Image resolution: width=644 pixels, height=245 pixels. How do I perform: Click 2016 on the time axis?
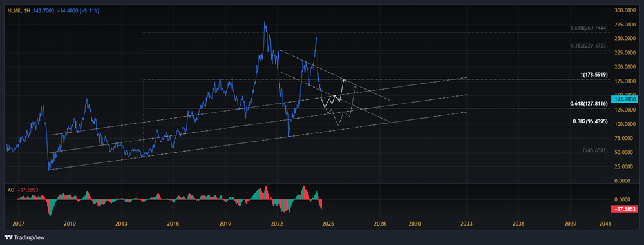(x=173, y=224)
